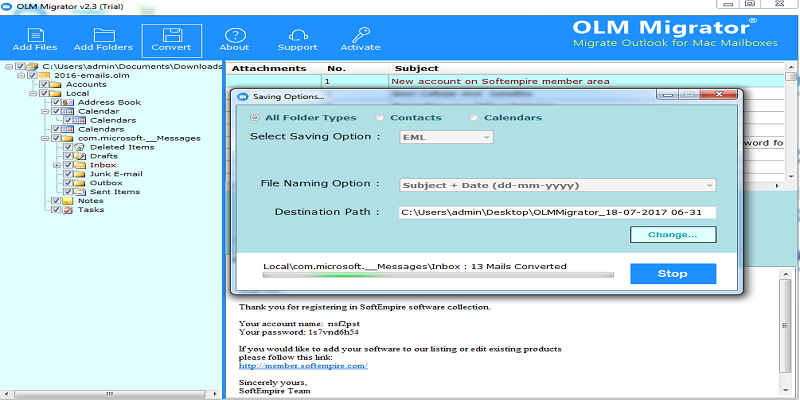Open the File Naming Option dropdown
The height and width of the screenshot is (400, 800).
(557, 185)
